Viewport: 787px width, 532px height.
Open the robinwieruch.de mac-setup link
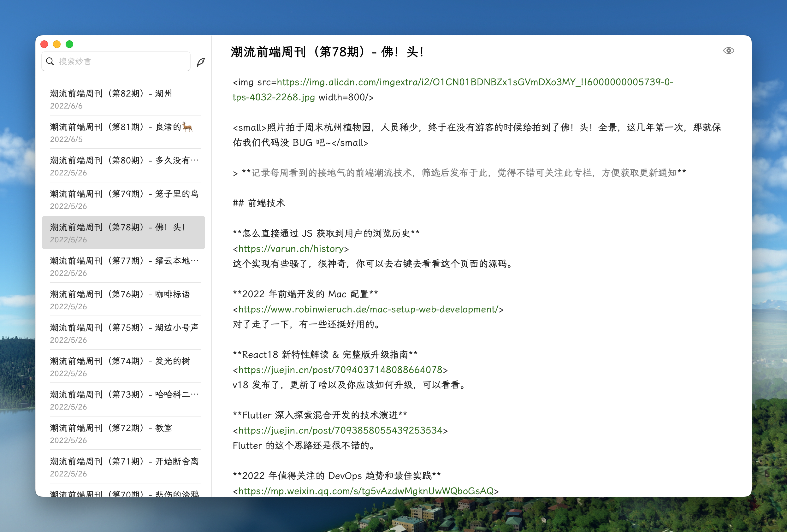click(369, 309)
